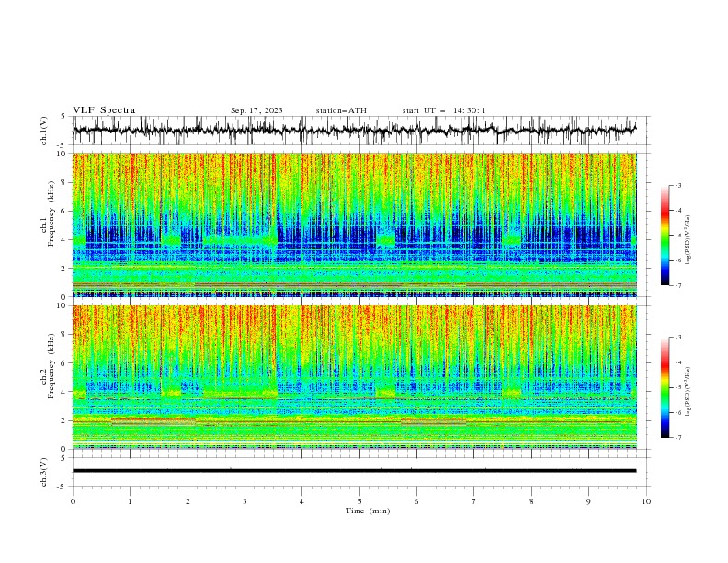
Task: Click the "Time (min)" axis title
Action: coord(368,511)
